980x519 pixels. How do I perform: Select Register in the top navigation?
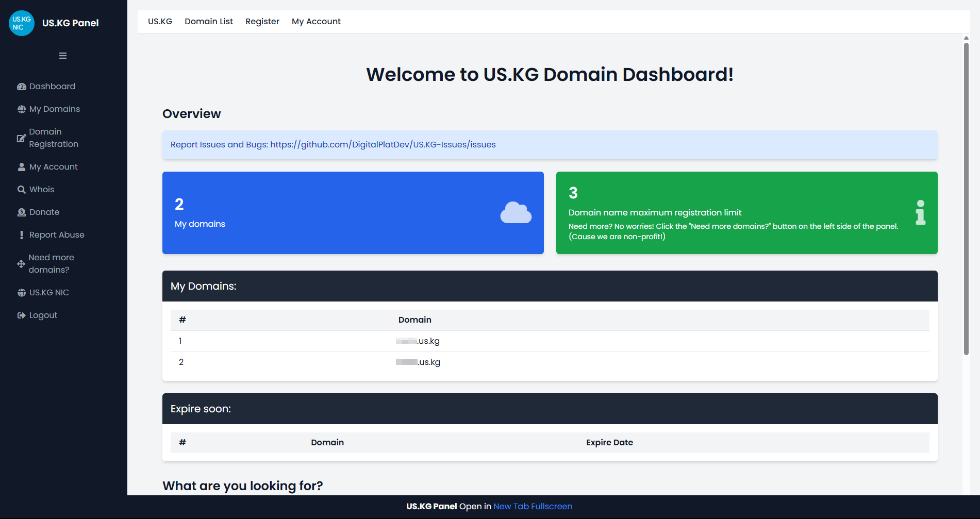tap(262, 22)
